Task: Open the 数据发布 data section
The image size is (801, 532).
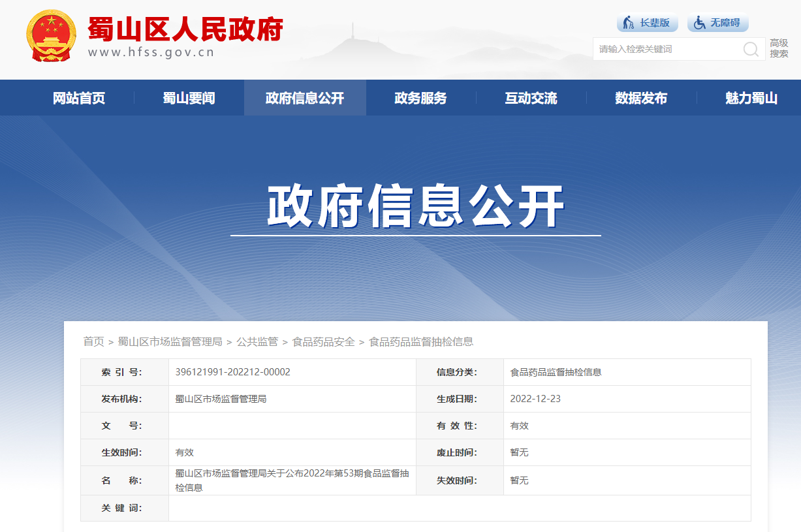Action: pos(640,97)
